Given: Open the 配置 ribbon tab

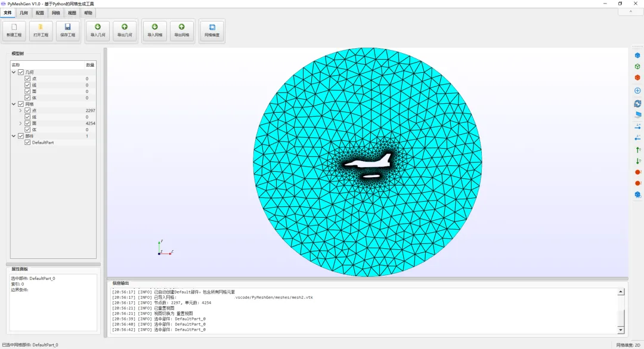Looking at the screenshot, I should coord(40,13).
